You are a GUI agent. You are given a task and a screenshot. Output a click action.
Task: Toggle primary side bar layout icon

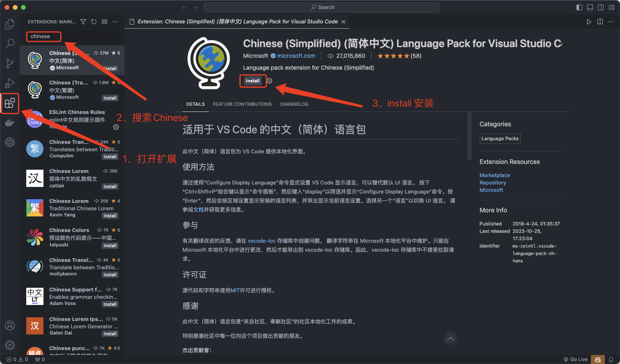(x=579, y=7)
